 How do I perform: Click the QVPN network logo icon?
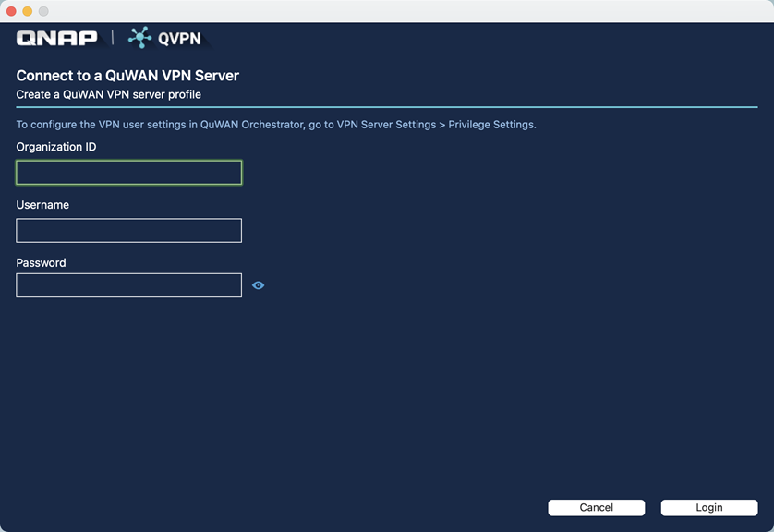pyautogui.click(x=140, y=38)
